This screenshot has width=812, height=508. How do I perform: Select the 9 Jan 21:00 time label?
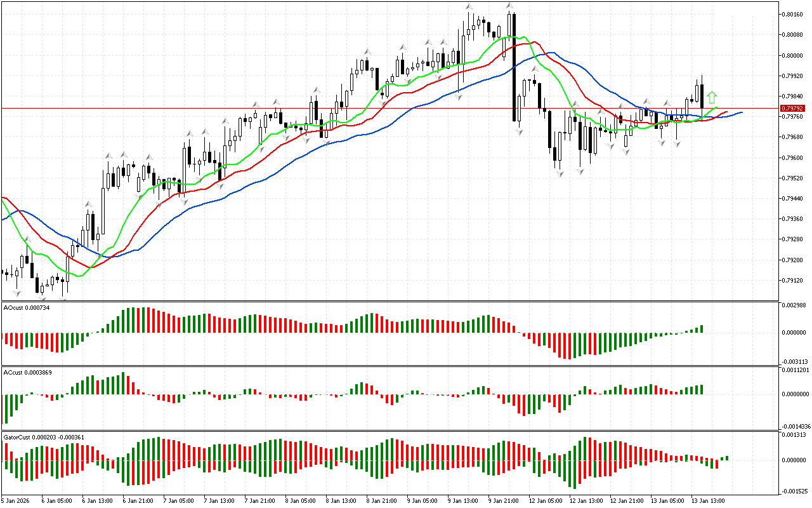[x=502, y=500]
